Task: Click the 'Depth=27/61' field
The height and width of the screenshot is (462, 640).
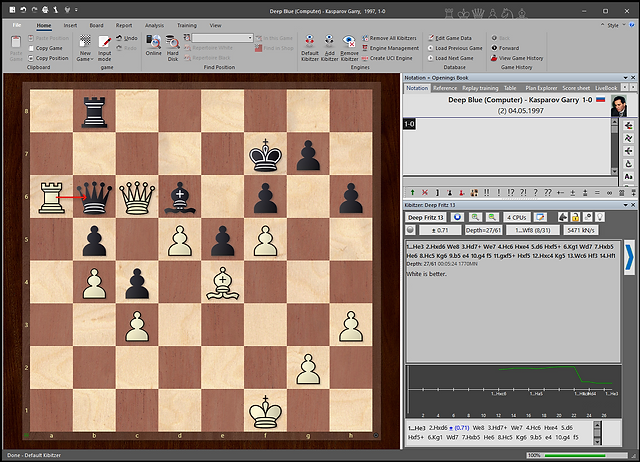Action: 483,230
